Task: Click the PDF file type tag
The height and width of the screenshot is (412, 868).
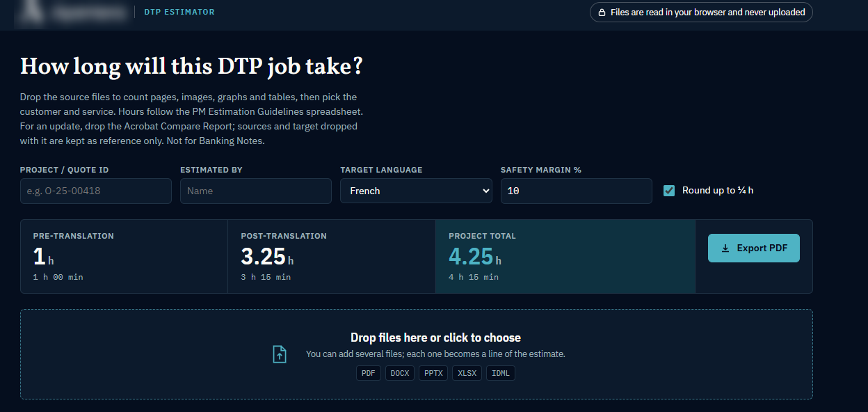Action: click(x=369, y=374)
